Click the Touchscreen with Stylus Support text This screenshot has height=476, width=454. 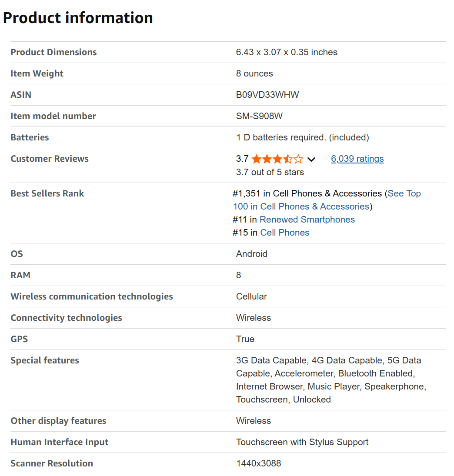tap(302, 442)
